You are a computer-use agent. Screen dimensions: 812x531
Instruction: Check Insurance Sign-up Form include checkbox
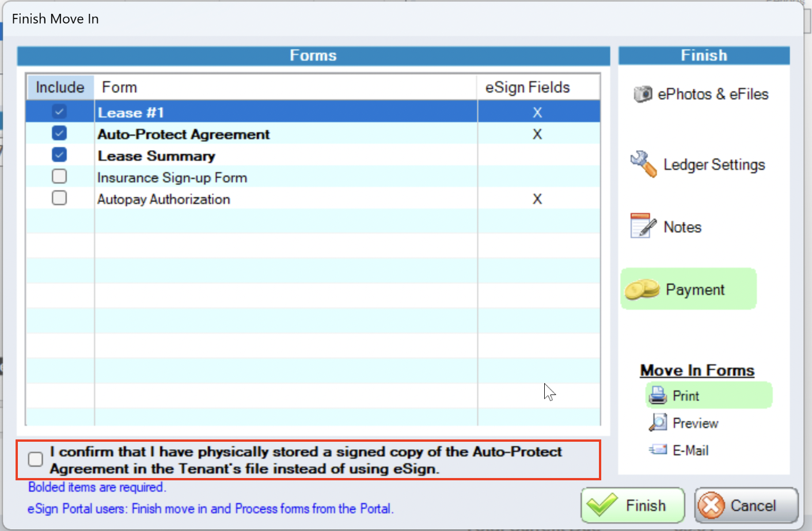point(59,176)
